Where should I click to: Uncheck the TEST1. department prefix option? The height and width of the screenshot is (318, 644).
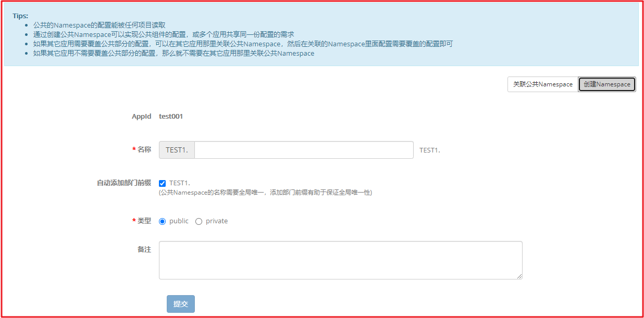coord(162,183)
